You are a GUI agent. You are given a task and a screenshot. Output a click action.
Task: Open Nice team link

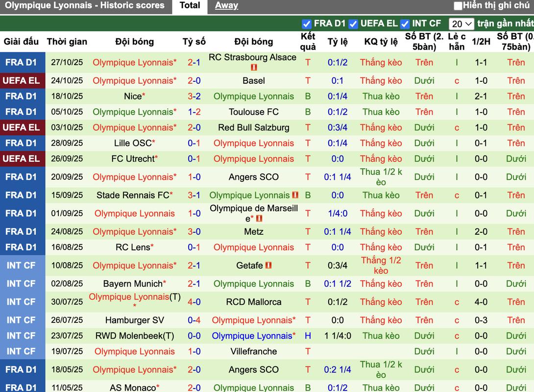[x=133, y=97]
